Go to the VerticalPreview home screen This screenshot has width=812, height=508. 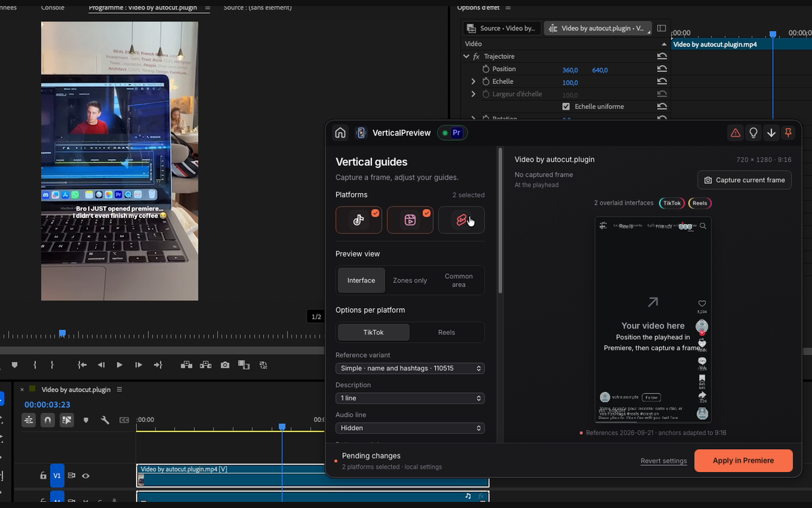pyautogui.click(x=340, y=133)
